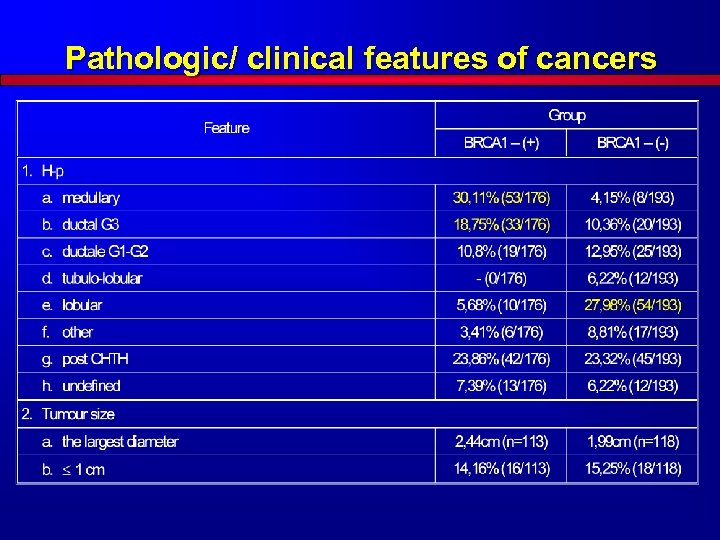Select the 'BRCA1 – (-)' column header
The image size is (720, 540).
click(632, 143)
